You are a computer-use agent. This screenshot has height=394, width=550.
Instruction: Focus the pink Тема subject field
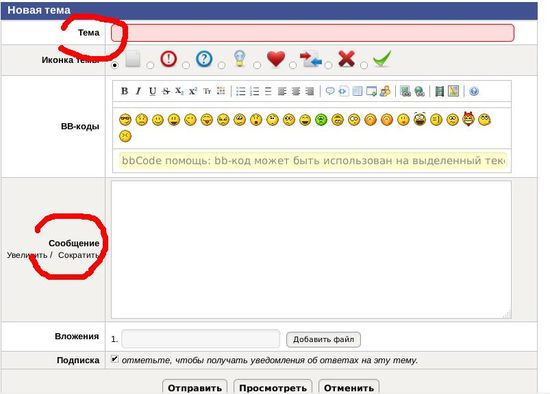click(313, 33)
